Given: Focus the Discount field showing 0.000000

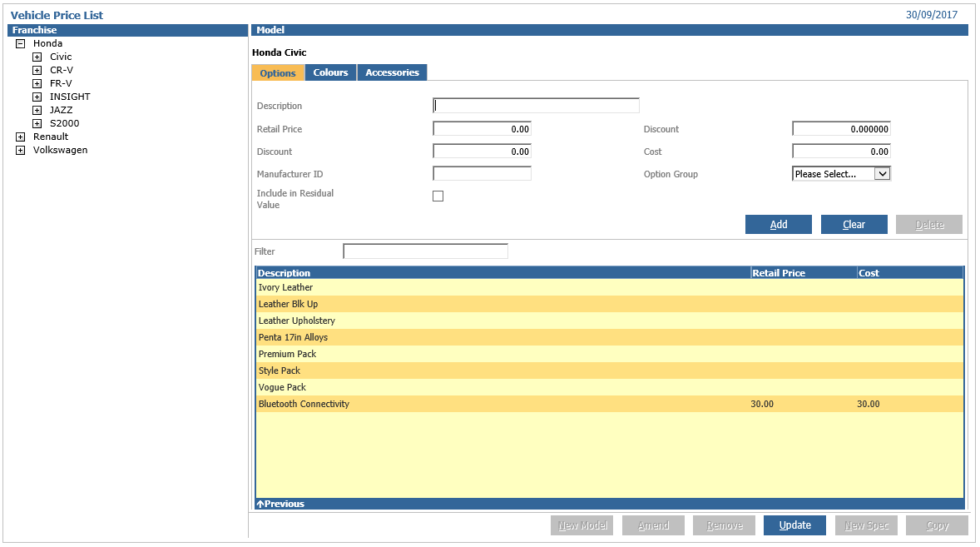Looking at the screenshot, I should 841,129.
